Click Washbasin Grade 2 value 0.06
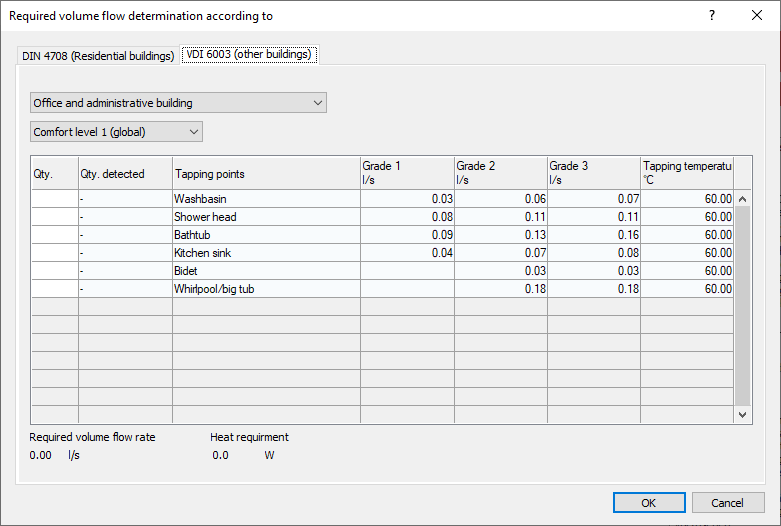Viewport: 781px width, 526px height. click(501, 199)
